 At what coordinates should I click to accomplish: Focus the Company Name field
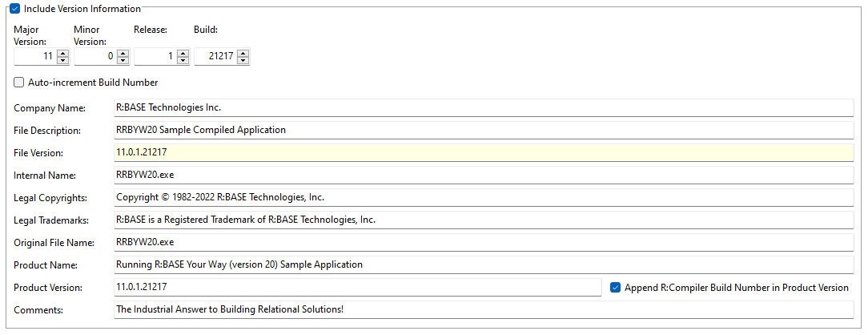pos(484,108)
